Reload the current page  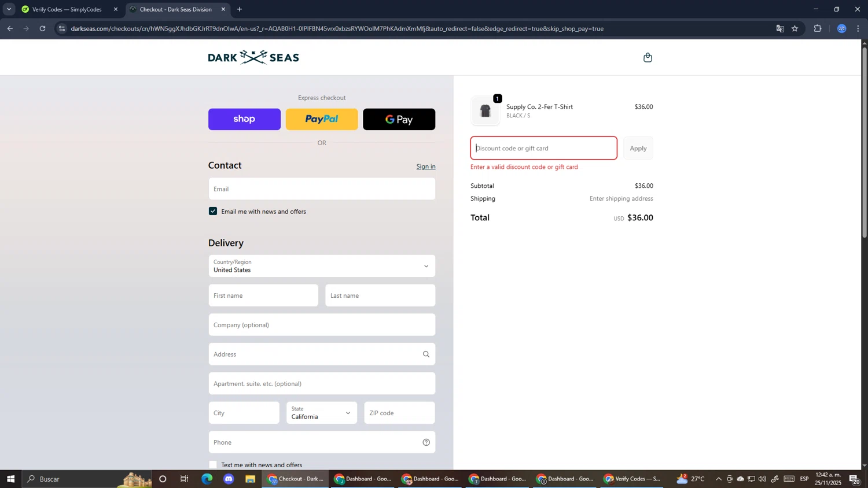[42, 28]
